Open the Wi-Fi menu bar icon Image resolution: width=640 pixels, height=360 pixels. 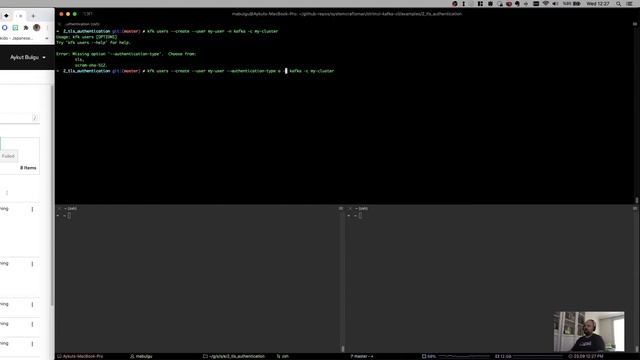tap(545, 4)
